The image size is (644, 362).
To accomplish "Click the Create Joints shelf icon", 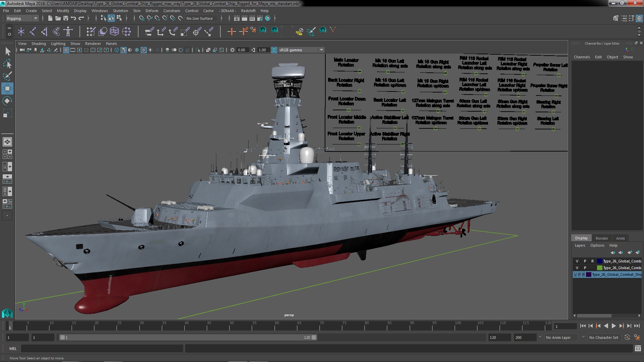I will coord(33,32).
